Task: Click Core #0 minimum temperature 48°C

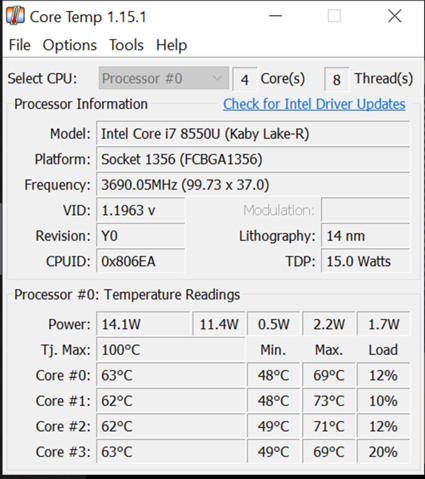Action: pyautogui.click(x=274, y=375)
